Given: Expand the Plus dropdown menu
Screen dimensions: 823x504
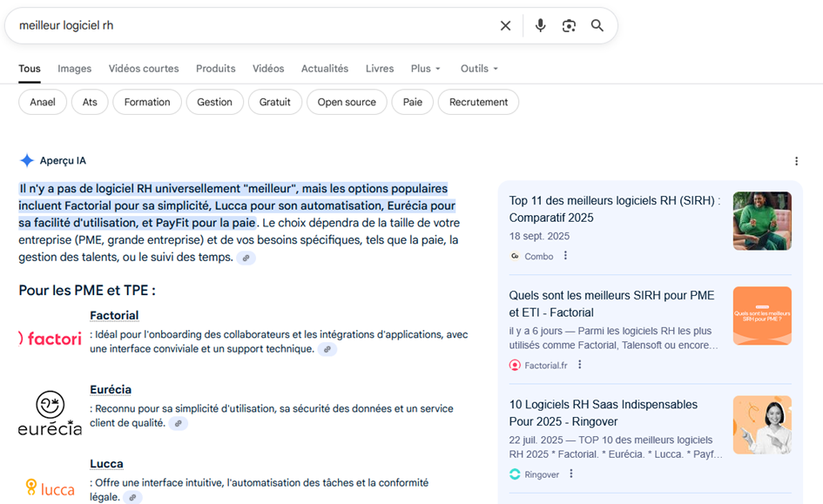Looking at the screenshot, I should pyautogui.click(x=426, y=69).
